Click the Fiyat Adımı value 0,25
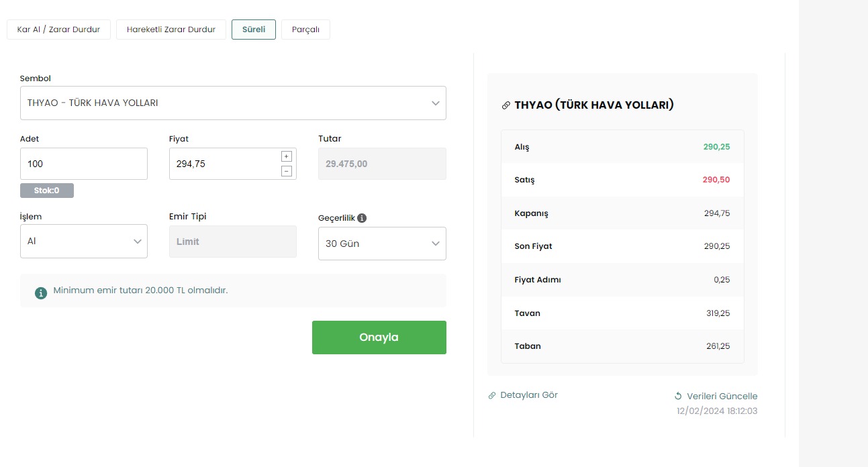 coord(722,280)
